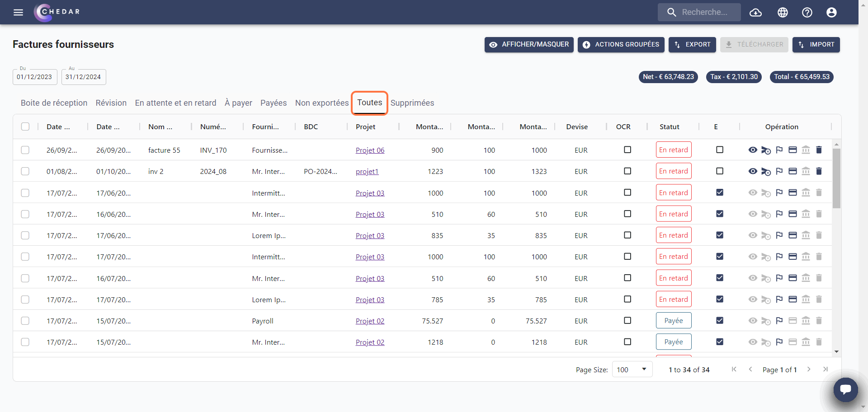Screen dimensions: 868x412
Task: Go to the last page arrow
Action: click(826, 370)
